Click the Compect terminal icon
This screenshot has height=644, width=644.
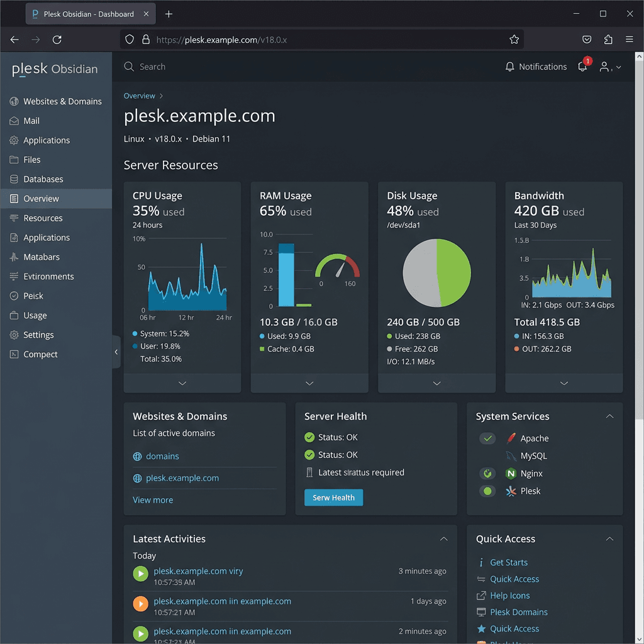[x=14, y=354]
